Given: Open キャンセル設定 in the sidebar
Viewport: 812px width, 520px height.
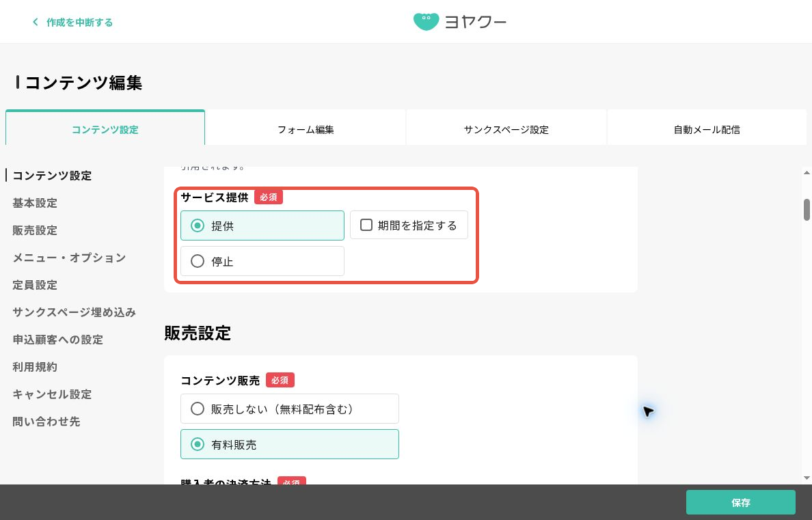Looking at the screenshot, I should pyautogui.click(x=52, y=394).
